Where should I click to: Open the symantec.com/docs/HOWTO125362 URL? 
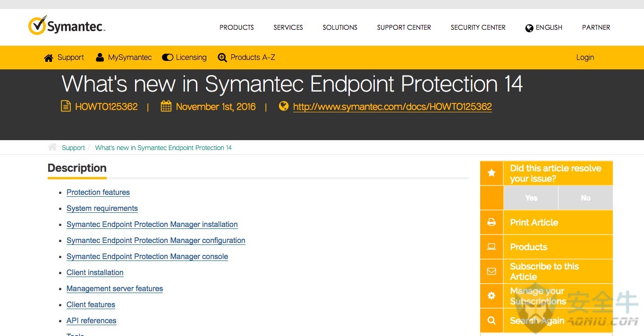392,107
